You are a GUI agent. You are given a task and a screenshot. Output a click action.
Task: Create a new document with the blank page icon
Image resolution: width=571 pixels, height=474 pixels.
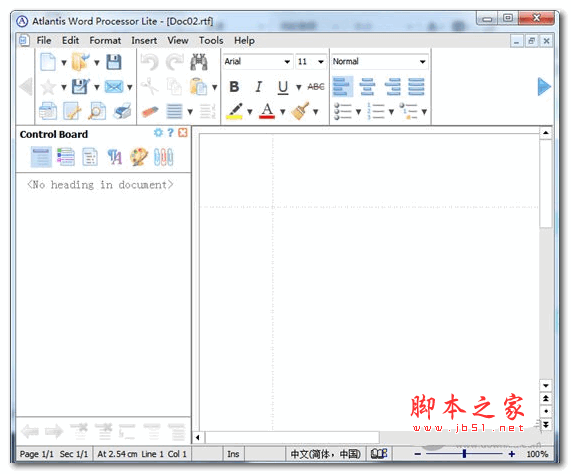(x=48, y=62)
